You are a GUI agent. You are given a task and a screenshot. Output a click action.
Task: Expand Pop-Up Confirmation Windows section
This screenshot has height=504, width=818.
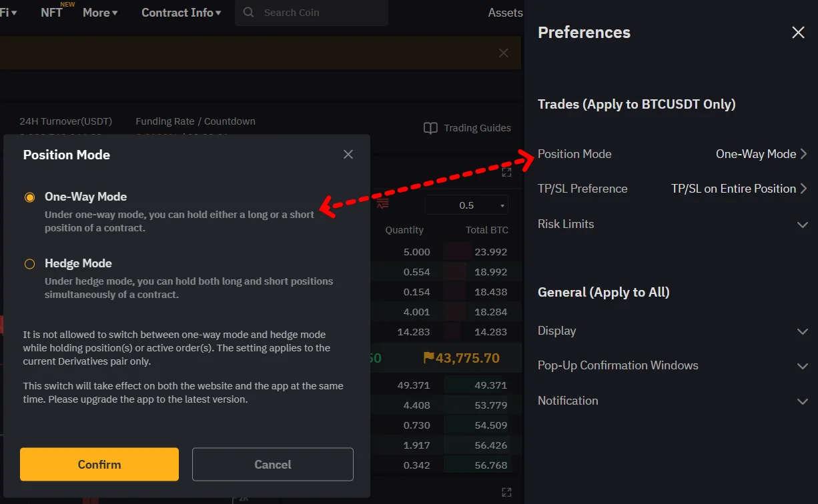[x=803, y=366]
